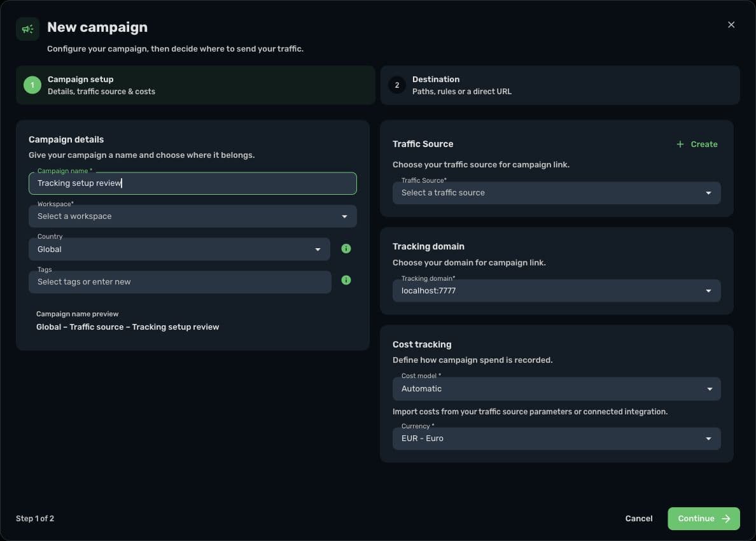This screenshot has width=756, height=541.
Task: Click the arrow icon on Continue
Action: (x=725, y=518)
